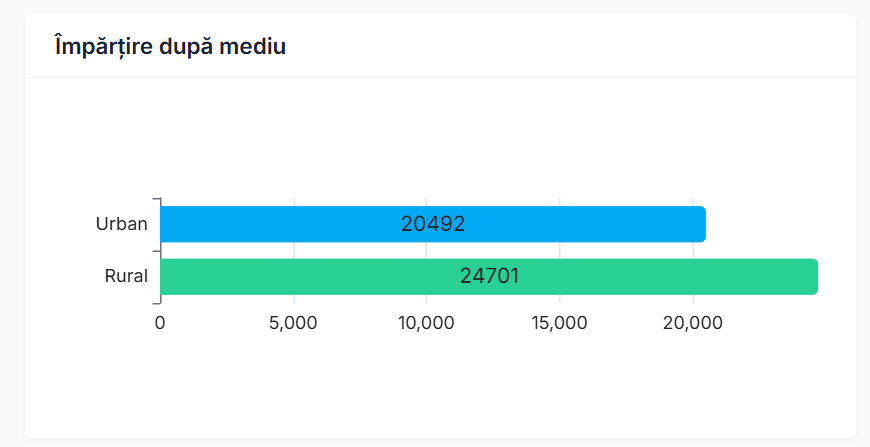Click the 15,000 gridline above the Urban bar
This screenshot has height=447, width=870.
coord(560,202)
